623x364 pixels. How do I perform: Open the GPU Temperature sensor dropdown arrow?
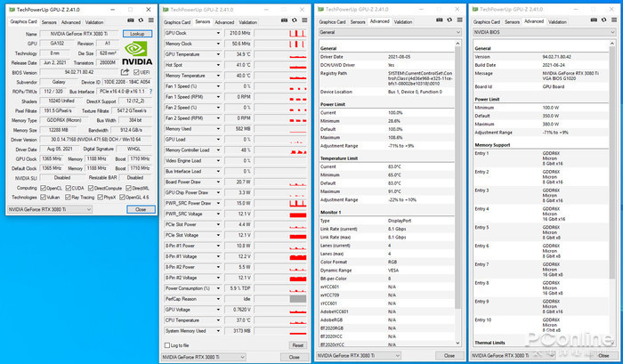tap(218, 54)
